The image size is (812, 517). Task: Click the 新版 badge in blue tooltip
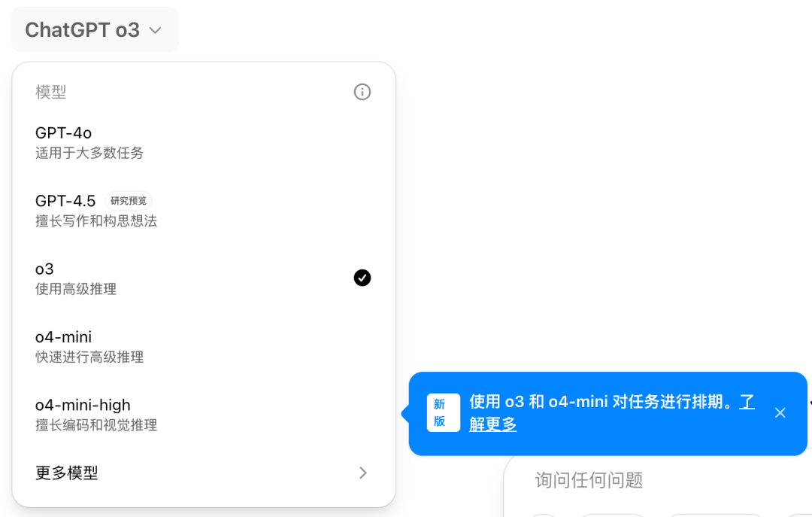click(444, 412)
